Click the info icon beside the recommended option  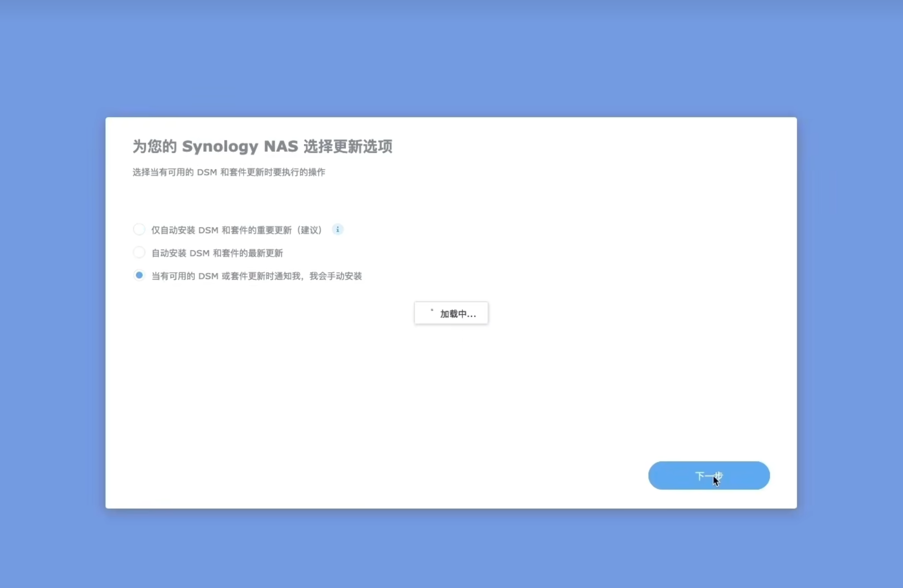click(337, 230)
